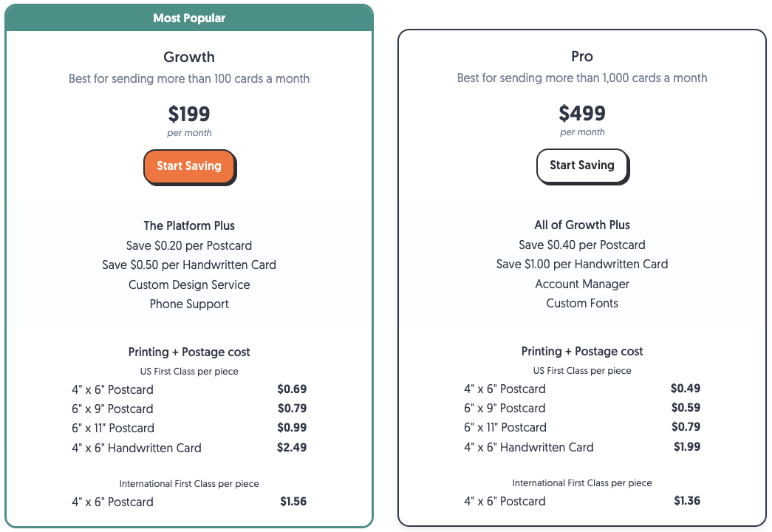Click the $1.56 international postcard price
Image resolution: width=772 pixels, height=532 pixels.
[293, 501]
